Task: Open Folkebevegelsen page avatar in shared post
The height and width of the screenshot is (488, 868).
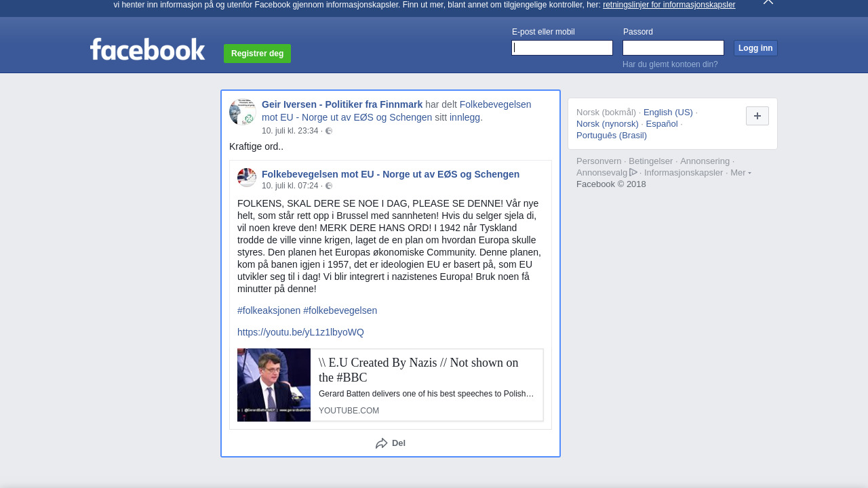Action: pos(247,178)
